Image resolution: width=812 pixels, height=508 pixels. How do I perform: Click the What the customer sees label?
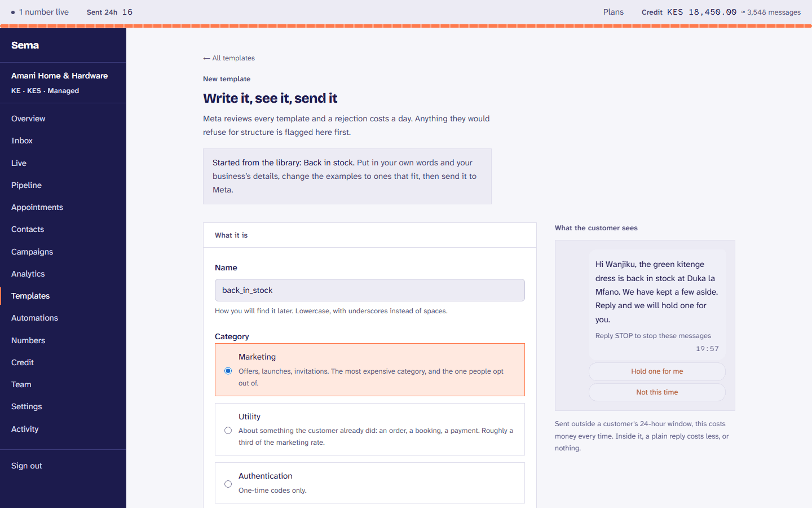pyautogui.click(x=596, y=228)
